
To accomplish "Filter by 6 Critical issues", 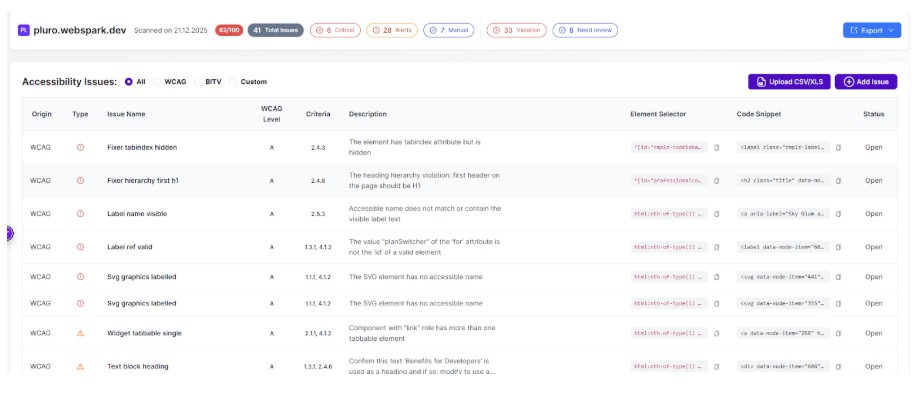I will [x=336, y=30].
